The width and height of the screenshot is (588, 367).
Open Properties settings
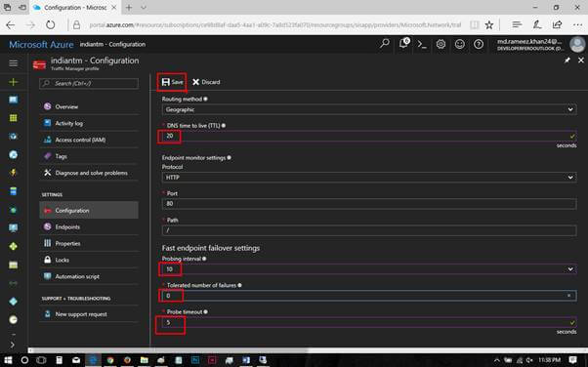point(89,243)
